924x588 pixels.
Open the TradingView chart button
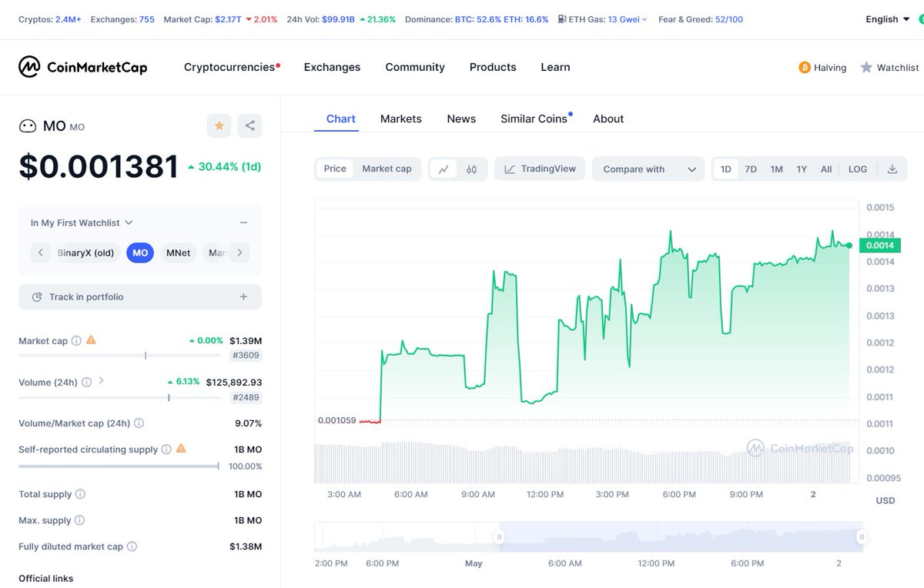coord(540,169)
